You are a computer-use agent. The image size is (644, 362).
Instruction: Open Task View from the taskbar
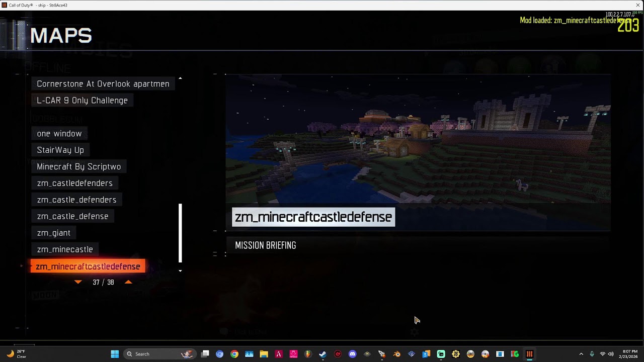(x=205, y=354)
